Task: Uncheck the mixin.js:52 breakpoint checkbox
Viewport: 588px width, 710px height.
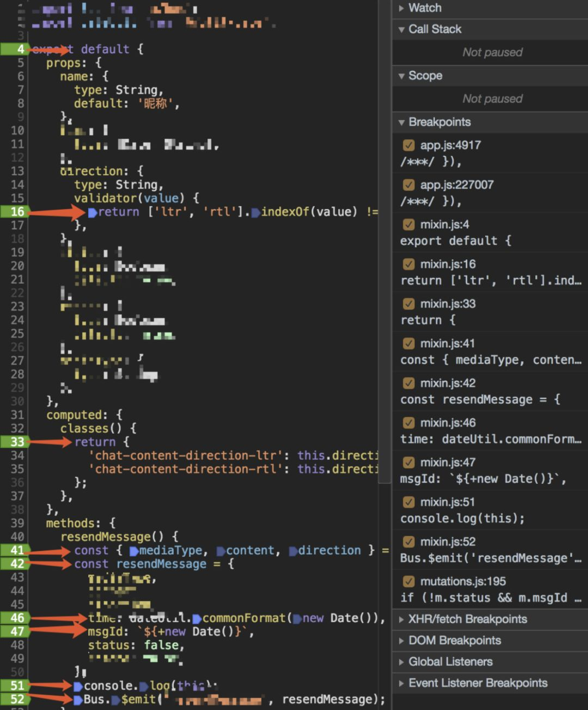Action: coord(408,542)
